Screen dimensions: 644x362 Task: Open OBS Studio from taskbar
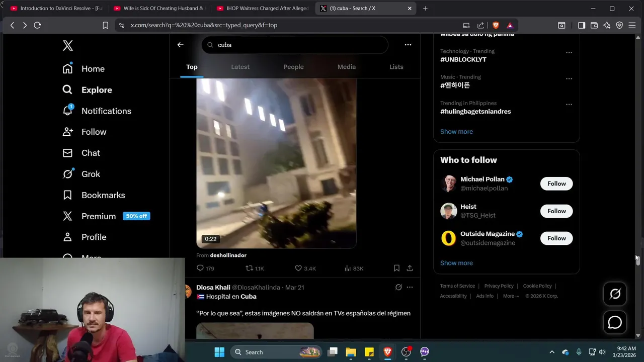coord(406,352)
